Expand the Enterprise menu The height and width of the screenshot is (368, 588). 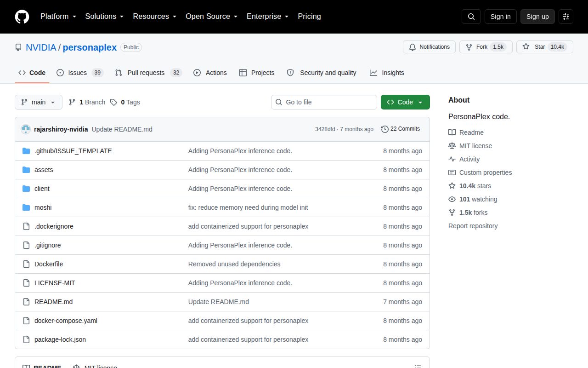click(267, 17)
